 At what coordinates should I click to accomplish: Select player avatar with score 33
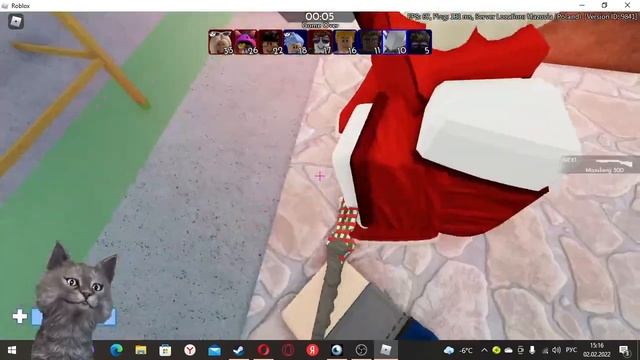[221, 42]
